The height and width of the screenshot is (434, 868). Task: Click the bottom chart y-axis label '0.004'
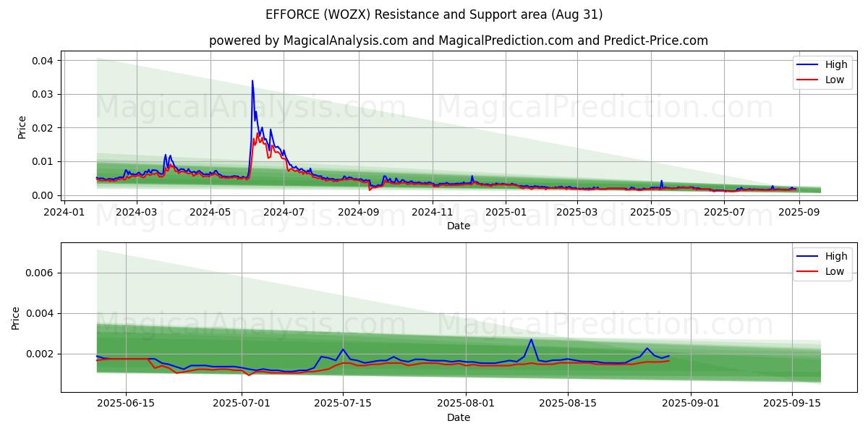coord(39,314)
